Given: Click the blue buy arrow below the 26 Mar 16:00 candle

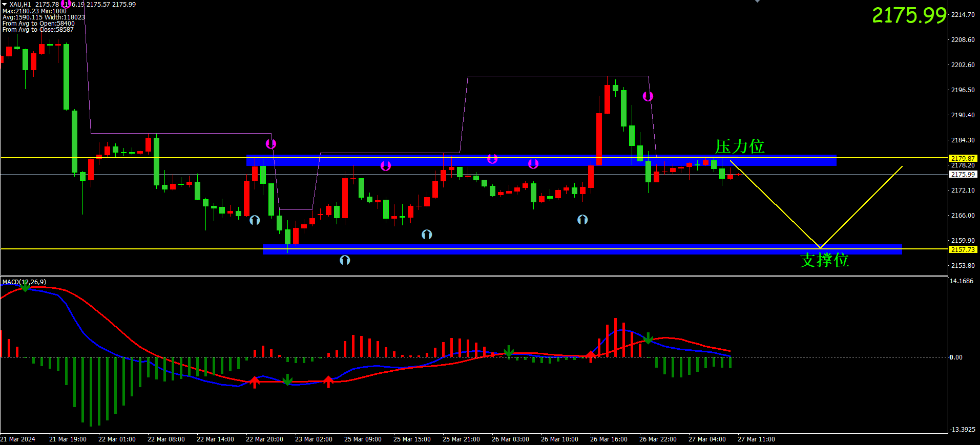Looking at the screenshot, I should point(582,220).
